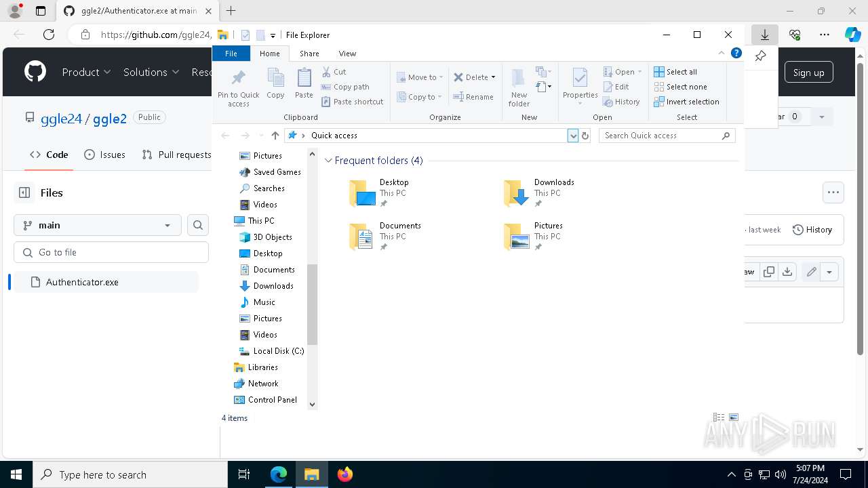Switch to the Share tab

[x=309, y=54]
